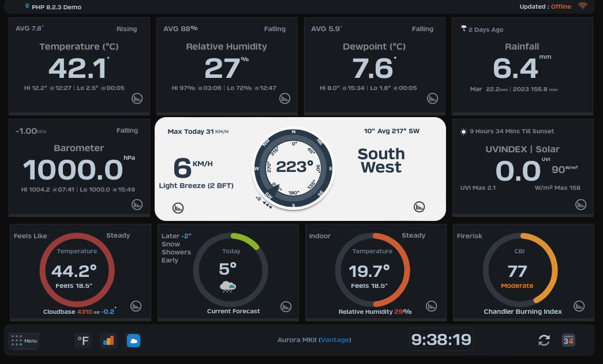The image size is (603, 364).
Task: Open chart icon in UVINDEX Solar panel
Action: click(x=580, y=204)
